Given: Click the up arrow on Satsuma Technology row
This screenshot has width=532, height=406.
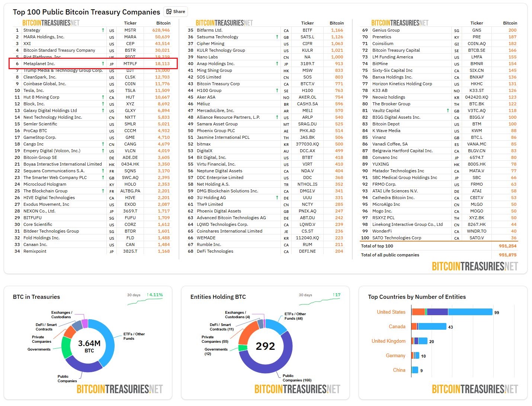Looking at the screenshot, I should [277, 37].
